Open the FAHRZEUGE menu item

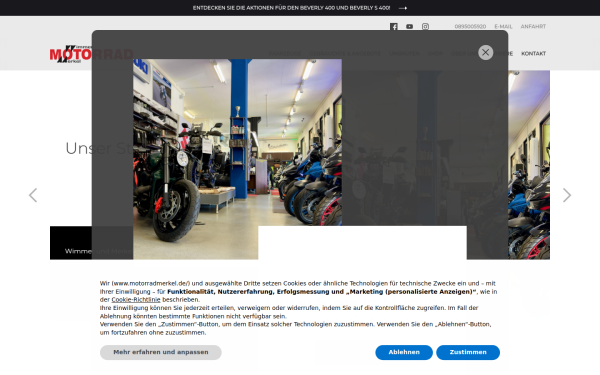coord(285,54)
